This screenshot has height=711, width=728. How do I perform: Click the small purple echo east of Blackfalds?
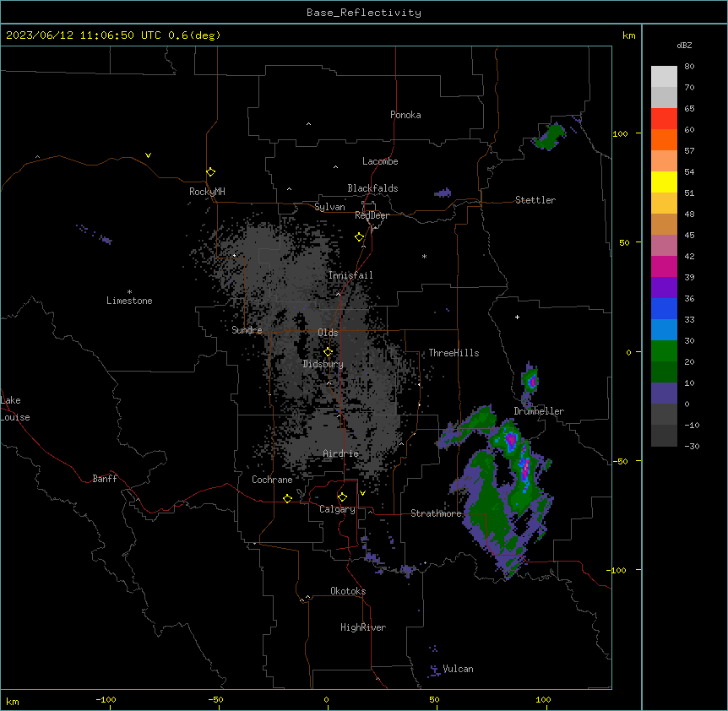click(443, 193)
